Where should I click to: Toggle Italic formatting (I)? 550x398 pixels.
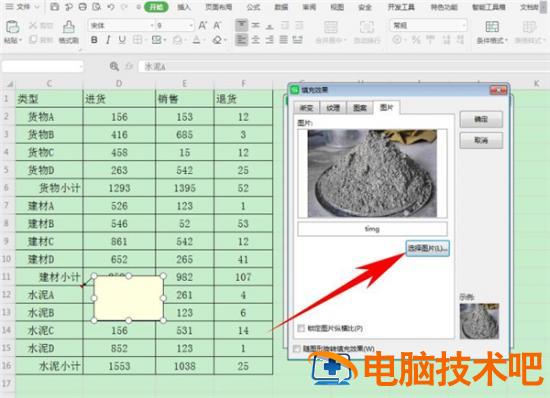click(x=108, y=40)
